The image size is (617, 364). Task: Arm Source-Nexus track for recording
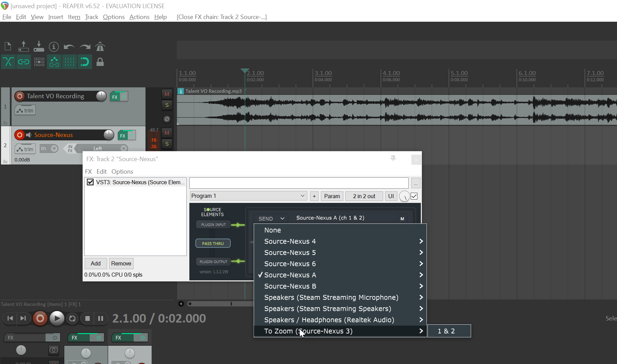pos(20,135)
